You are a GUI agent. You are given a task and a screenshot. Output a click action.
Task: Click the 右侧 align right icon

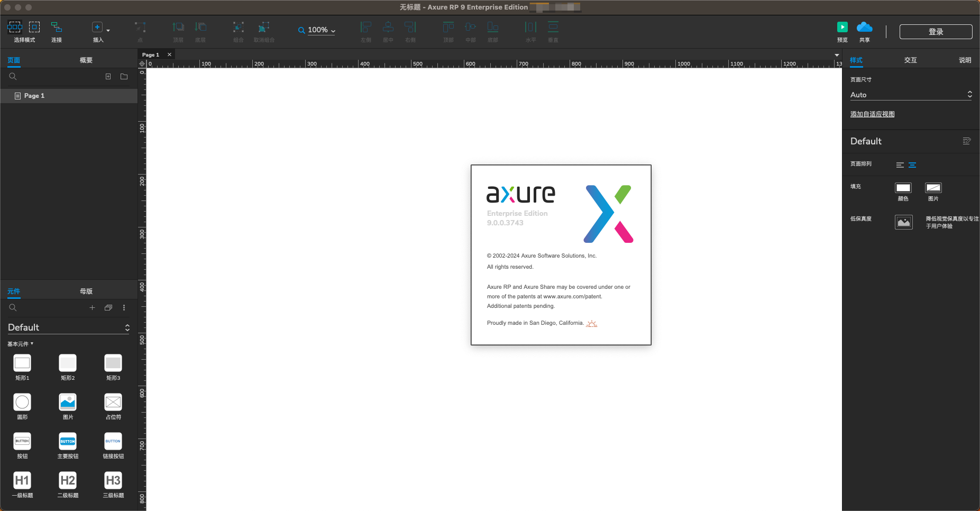[410, 27]
